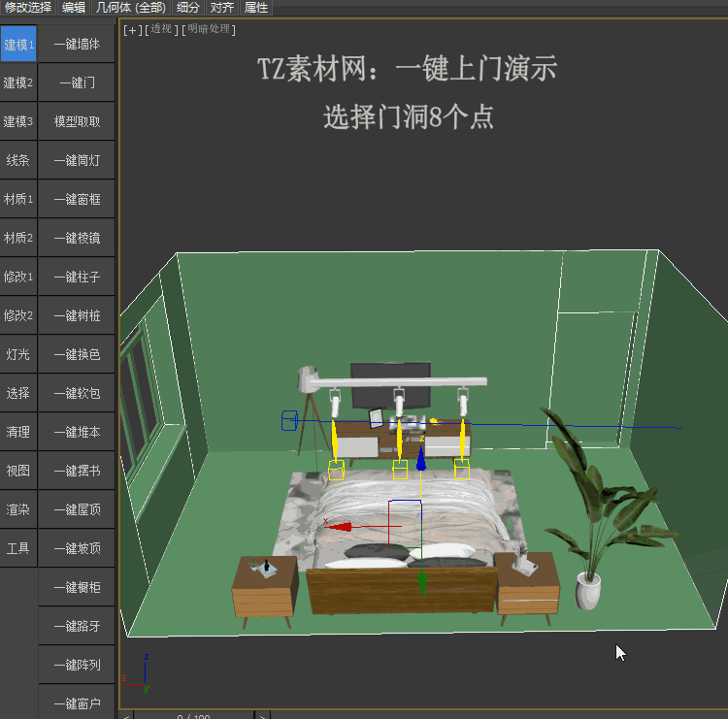Run the 一键坡顶 tool
The image size is (728, 719).
77,548
